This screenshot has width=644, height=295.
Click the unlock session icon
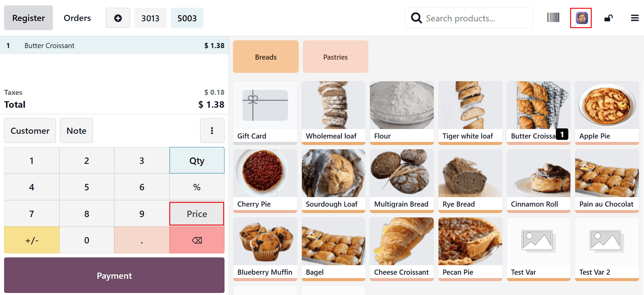(x=608, y=18)
